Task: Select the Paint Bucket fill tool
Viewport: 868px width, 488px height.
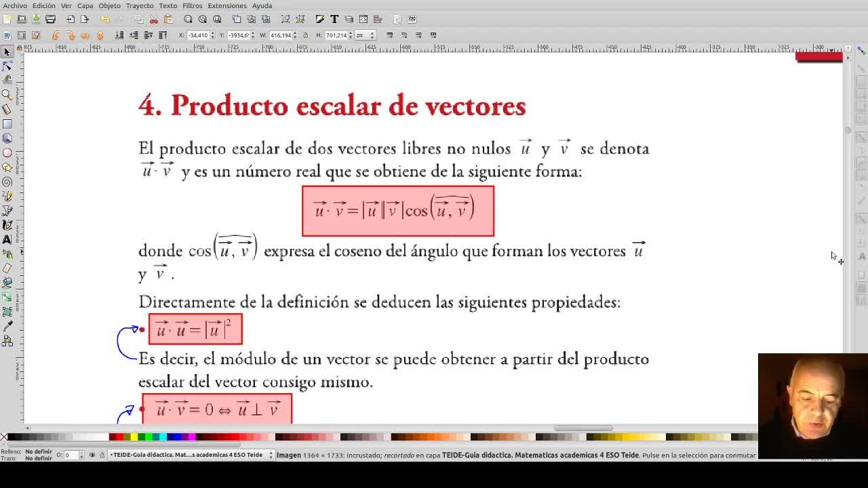Action: tap(7, 283)
